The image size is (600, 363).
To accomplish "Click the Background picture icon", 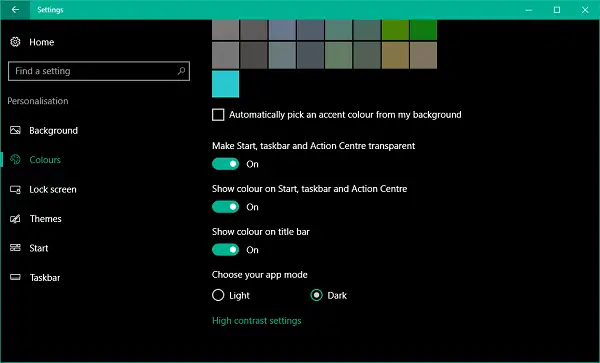I will [x=15, y=130].
